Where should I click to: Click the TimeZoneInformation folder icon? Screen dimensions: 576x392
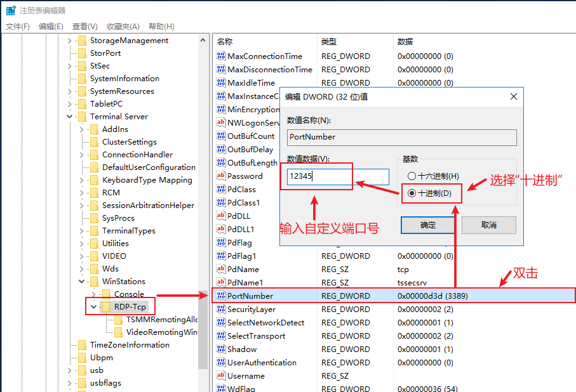(x=83, y=344)
